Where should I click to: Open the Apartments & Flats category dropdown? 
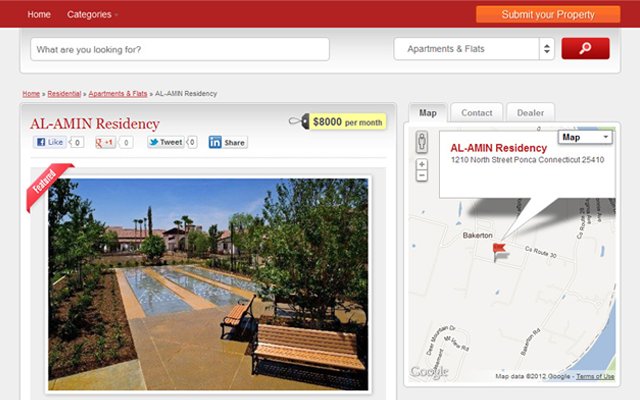474,49
